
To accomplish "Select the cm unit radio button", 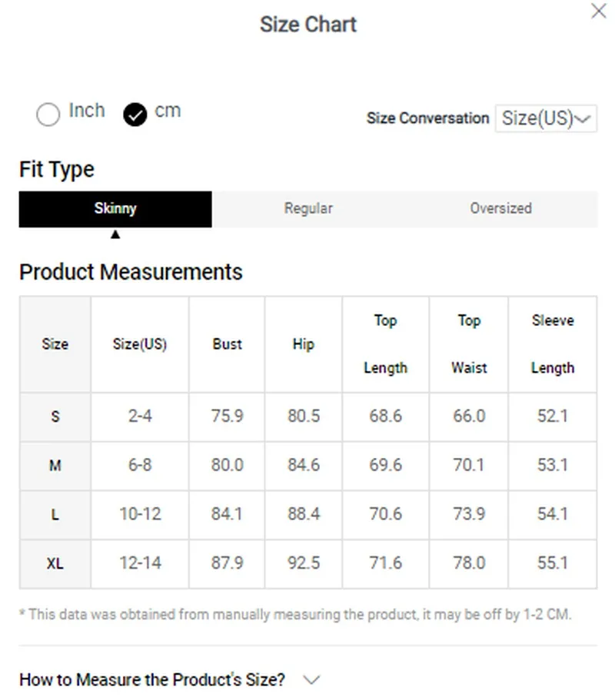I will click(135, 114).
